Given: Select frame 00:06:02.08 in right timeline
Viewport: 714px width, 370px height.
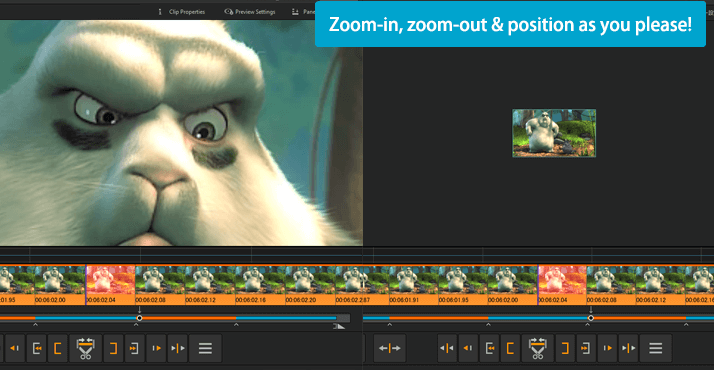Looking at the screenshot, I should [x=611, y=285].
